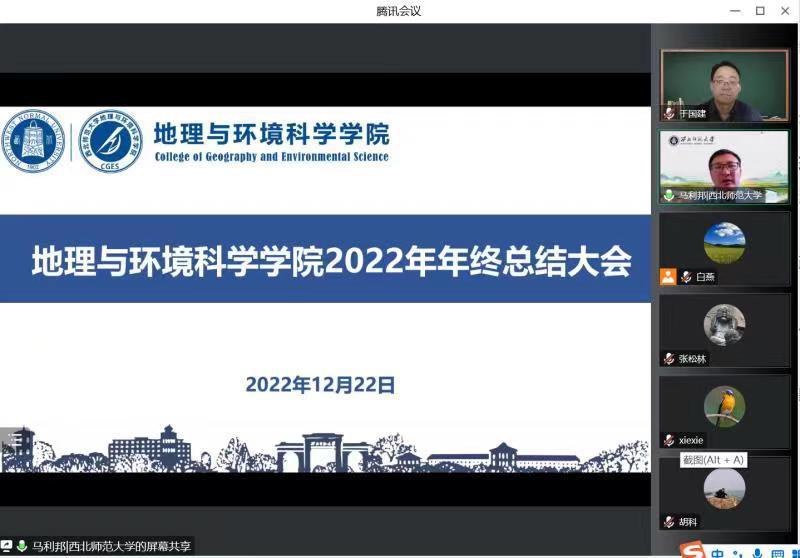Click the muted microphone icon beside 胡科
Viewport: 800px width, 558px height.
click(669, 522)
